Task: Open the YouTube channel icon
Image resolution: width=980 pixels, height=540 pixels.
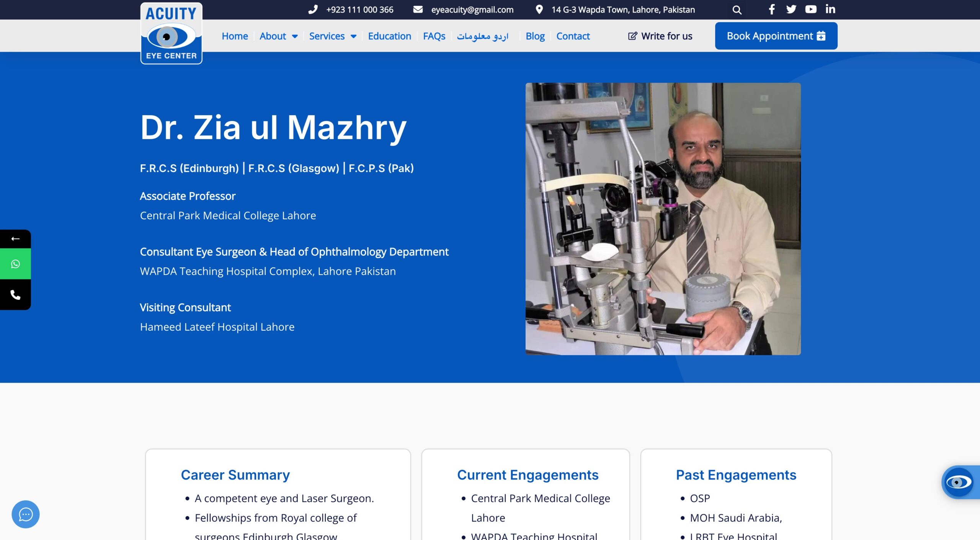Action: (x=811, y=10)
